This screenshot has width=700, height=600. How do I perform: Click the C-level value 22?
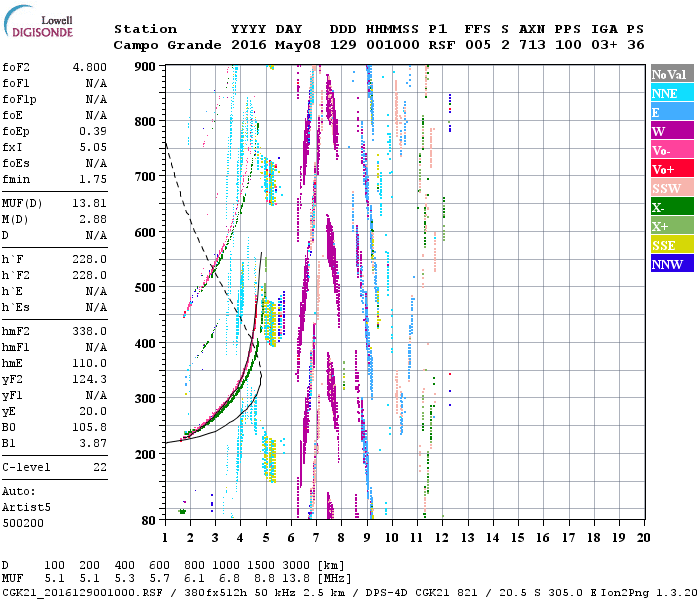click(x=100, y=467)
